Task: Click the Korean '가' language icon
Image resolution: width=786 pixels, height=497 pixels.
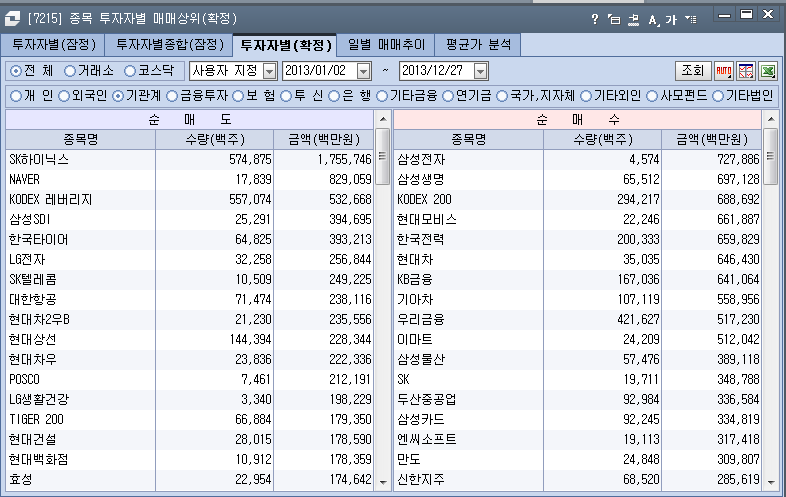Action: 671,18
